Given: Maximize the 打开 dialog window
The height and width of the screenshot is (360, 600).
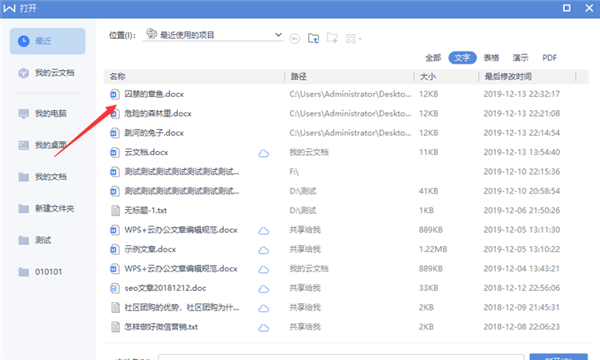Looking at the screenshot, I should tap(567, 8).
